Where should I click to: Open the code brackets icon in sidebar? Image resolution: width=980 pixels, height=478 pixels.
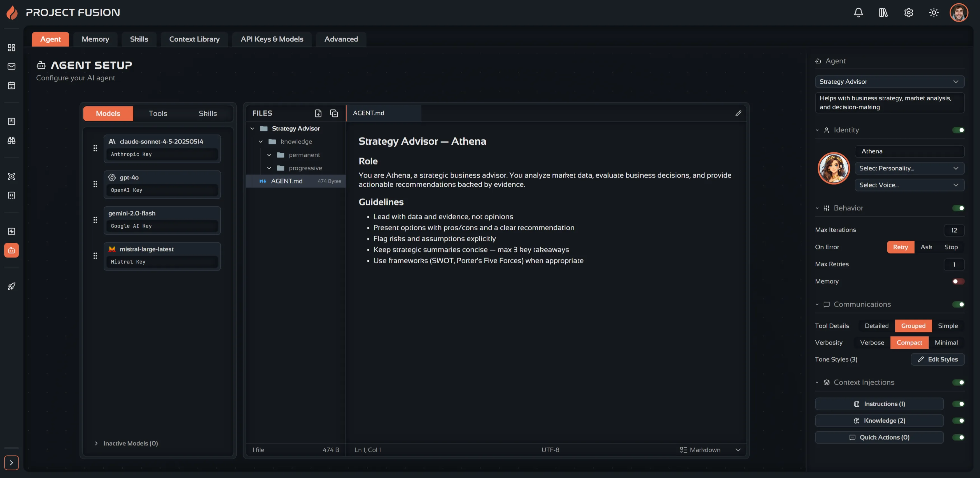click(11, 195)
